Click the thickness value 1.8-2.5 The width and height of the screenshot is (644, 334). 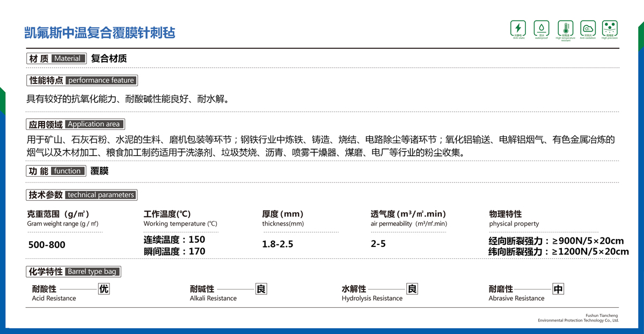click(x=277, y=244)
